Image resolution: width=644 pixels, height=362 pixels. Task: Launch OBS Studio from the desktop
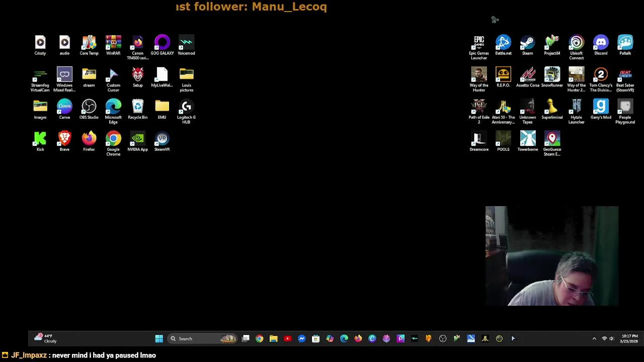coord(89,110)
